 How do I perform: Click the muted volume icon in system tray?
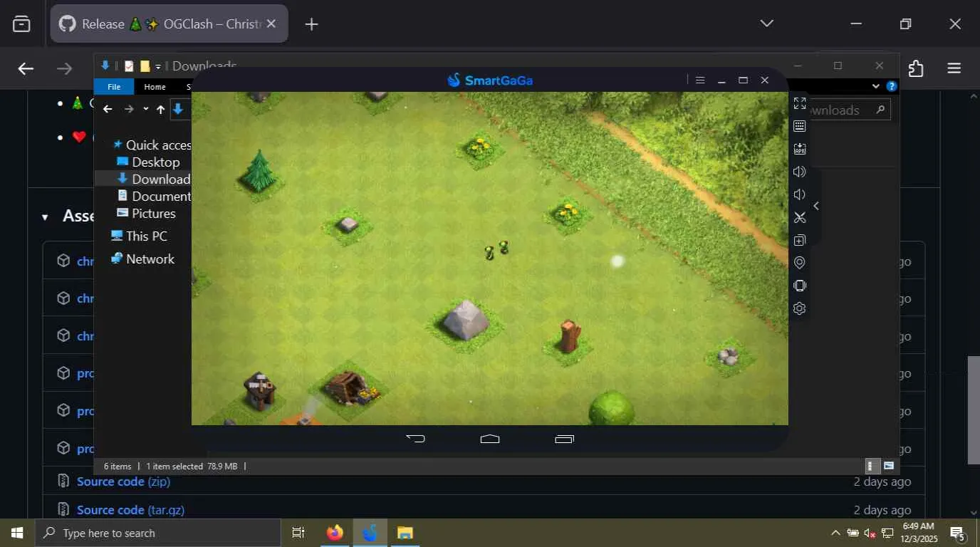point(870,533)
